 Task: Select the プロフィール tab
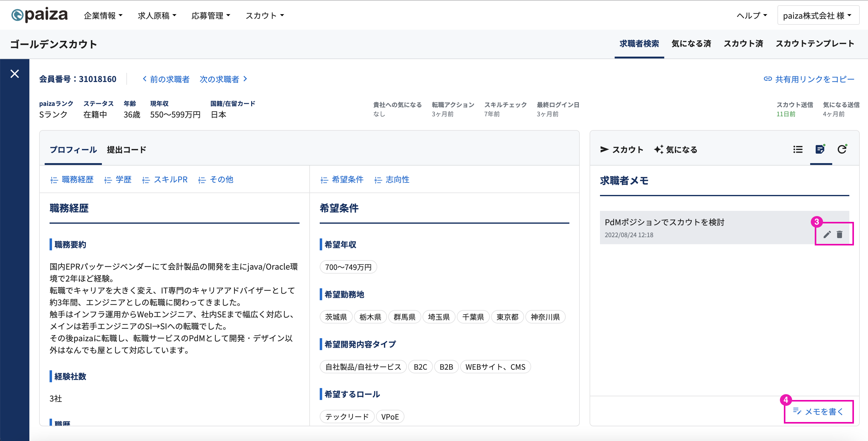pyautogui.click(x=73, y=150)
